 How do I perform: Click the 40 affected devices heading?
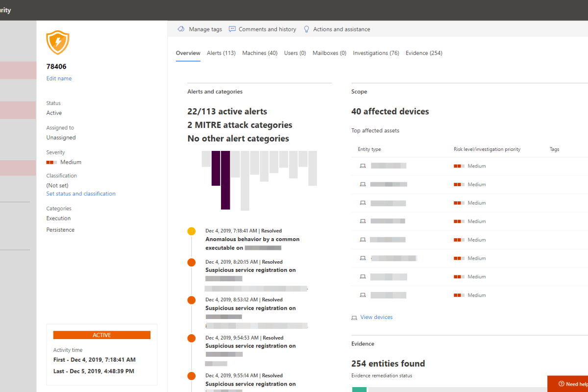(x=390, y=112)
